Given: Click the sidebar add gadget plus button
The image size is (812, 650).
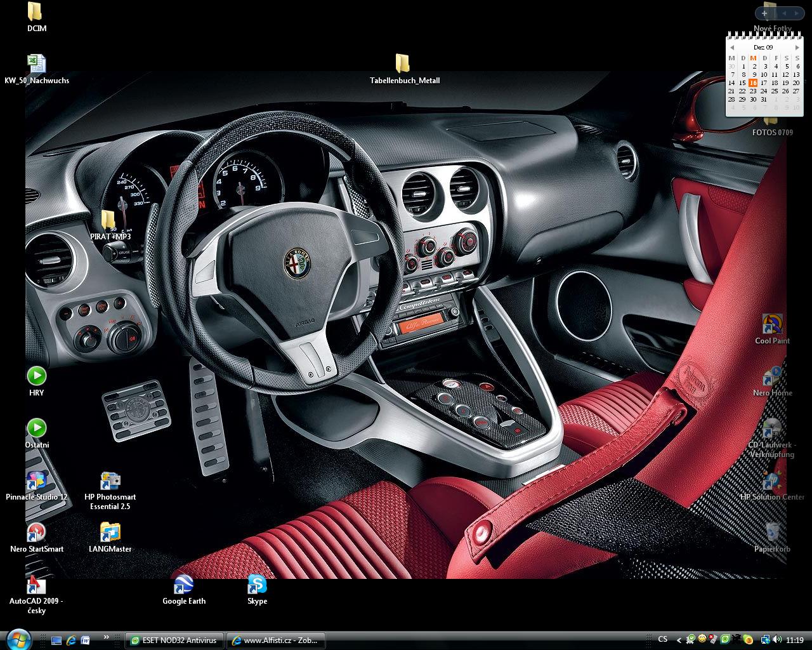Looking at the screenshot, I should coord(764,13).
